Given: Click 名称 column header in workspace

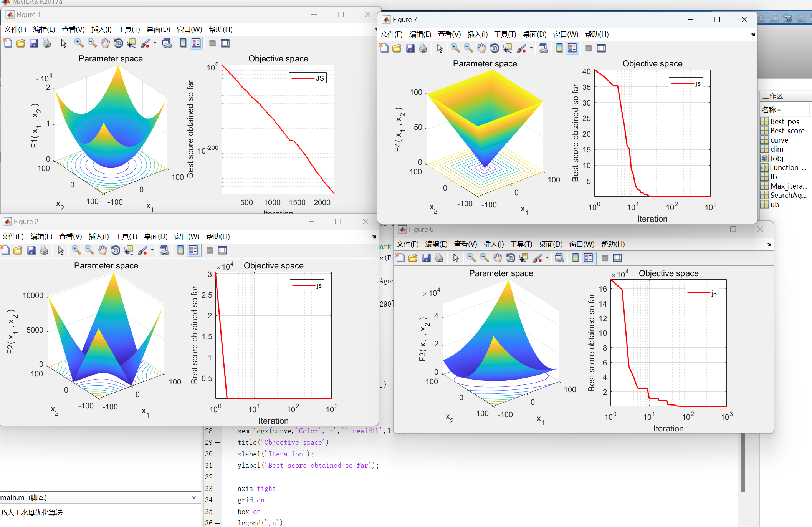Looking at the screenshot, I should (769, 110).
